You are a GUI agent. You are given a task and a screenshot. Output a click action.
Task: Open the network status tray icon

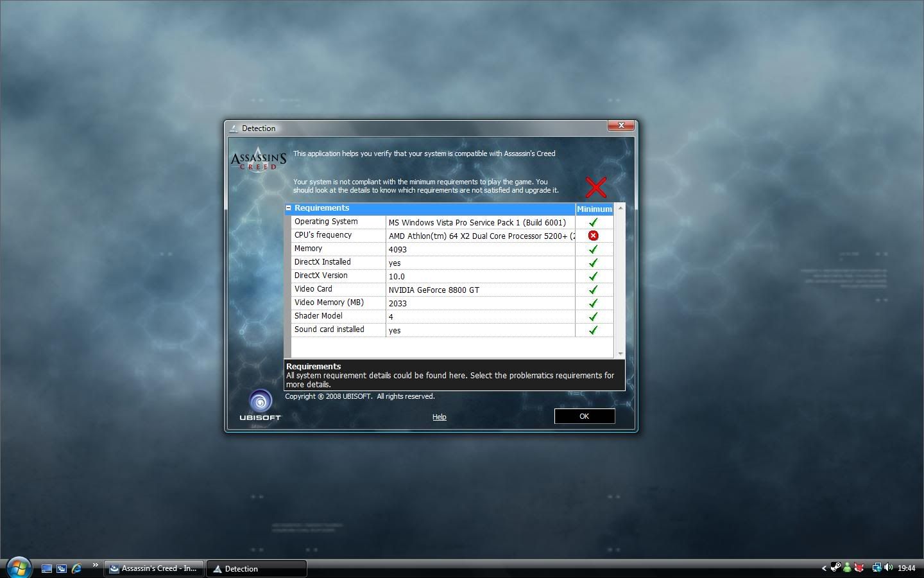click(x=877, y=568)
